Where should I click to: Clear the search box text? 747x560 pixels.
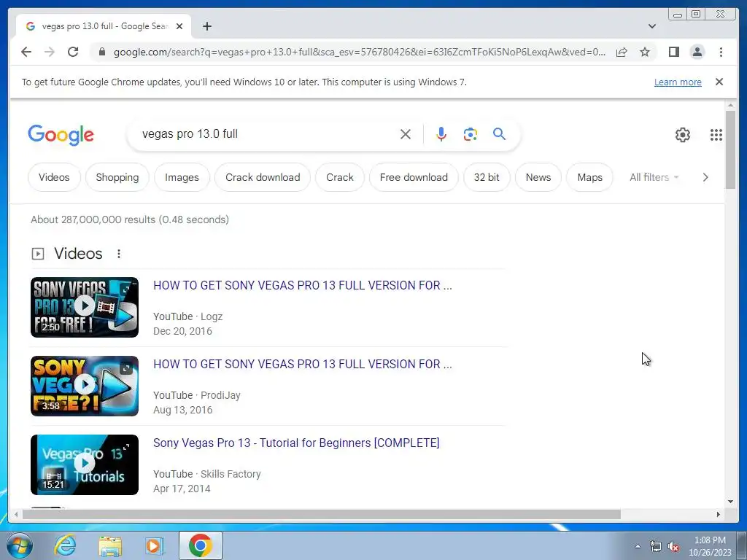click(x=406, y=134)
